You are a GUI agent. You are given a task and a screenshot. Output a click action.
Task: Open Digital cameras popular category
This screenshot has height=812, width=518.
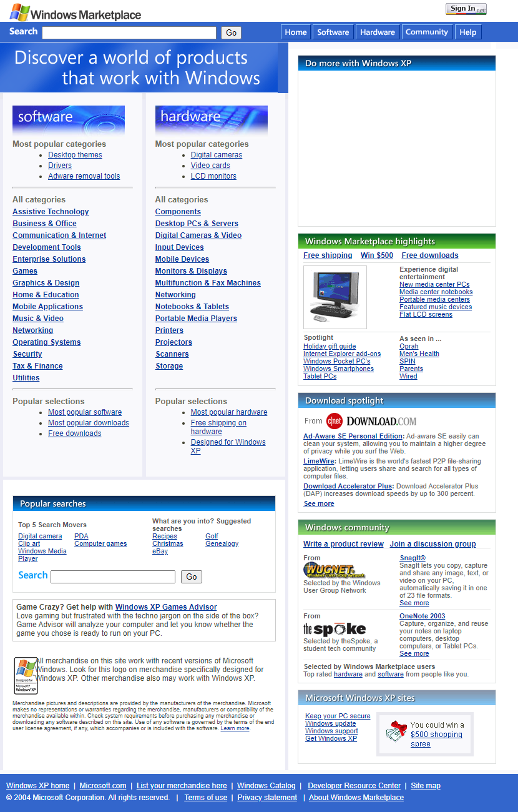[217, 155]
